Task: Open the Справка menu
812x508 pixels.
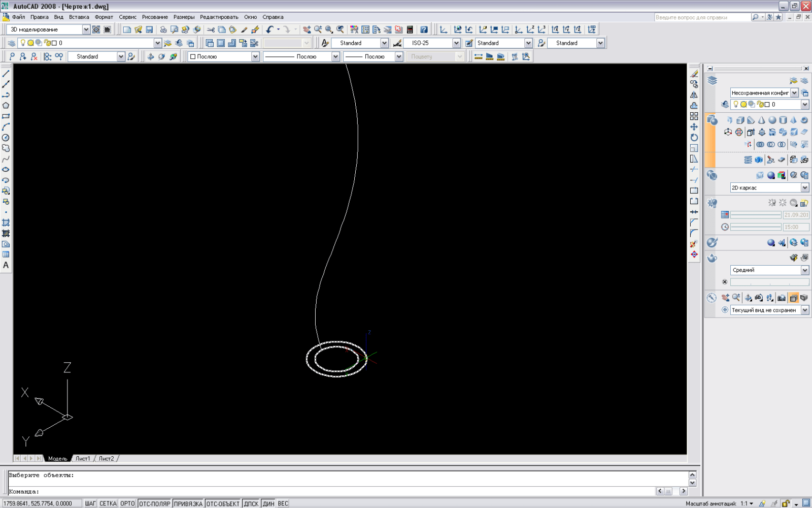Action: [273, 17]
